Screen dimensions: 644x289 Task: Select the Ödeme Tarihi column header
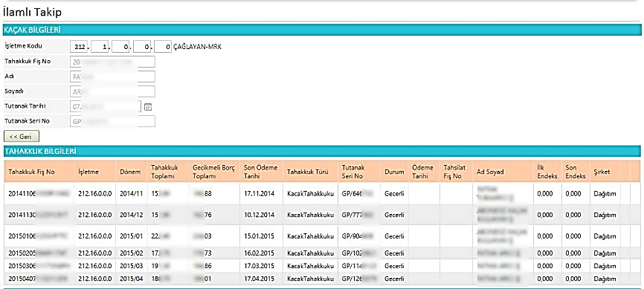click(x=424, y=172)
